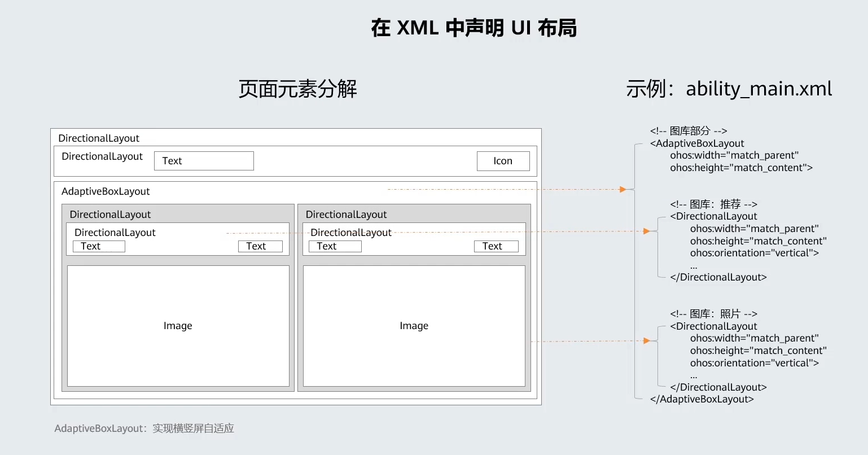Click the outermost DirectionalLayout label

99,138
